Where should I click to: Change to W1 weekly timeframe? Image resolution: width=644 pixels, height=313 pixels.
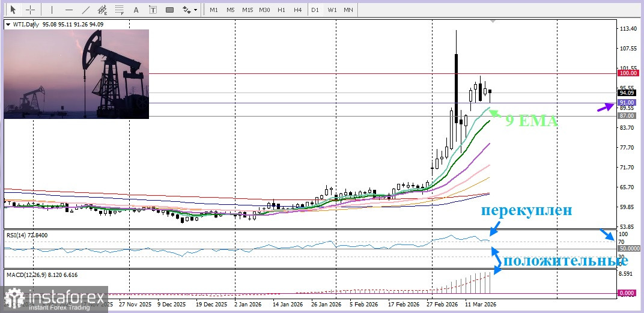pyautogui.click(x=332, y=10)
